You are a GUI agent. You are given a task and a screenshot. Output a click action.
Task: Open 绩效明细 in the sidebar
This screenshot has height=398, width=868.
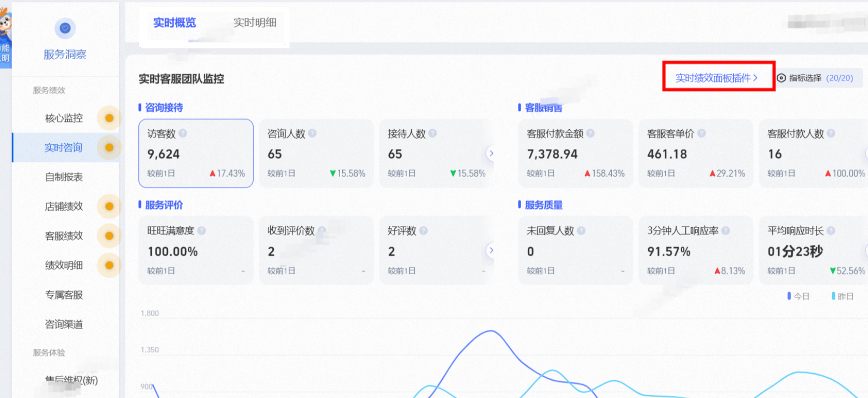point(64,265)
